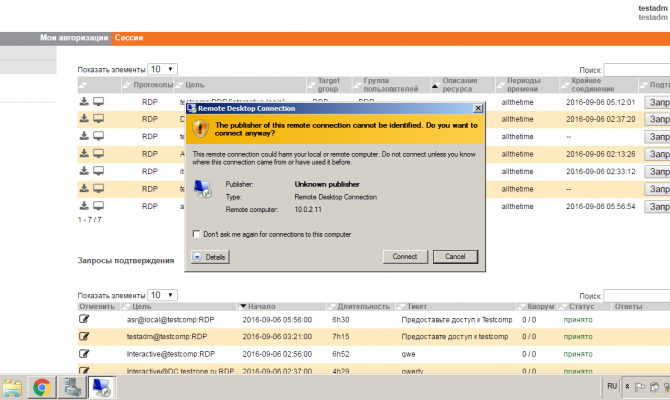The height and width of the screenshot is (400, 670).
Task: Sort requests by Статус column
Action: tap(583, 307)
